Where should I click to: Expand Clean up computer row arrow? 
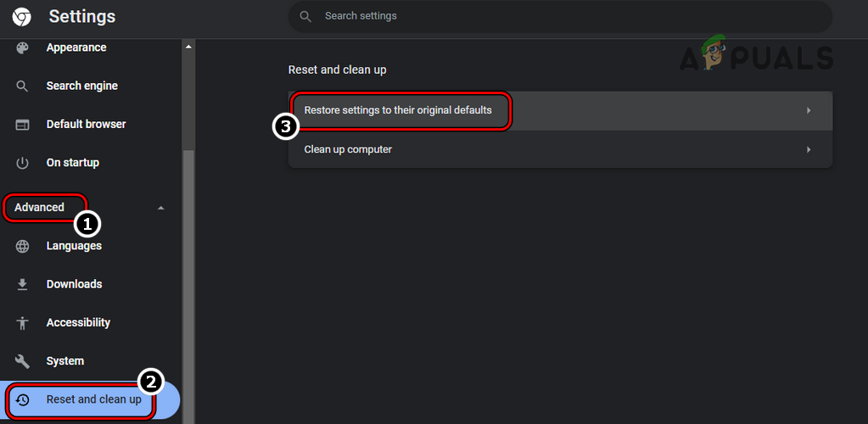(809, 150)
